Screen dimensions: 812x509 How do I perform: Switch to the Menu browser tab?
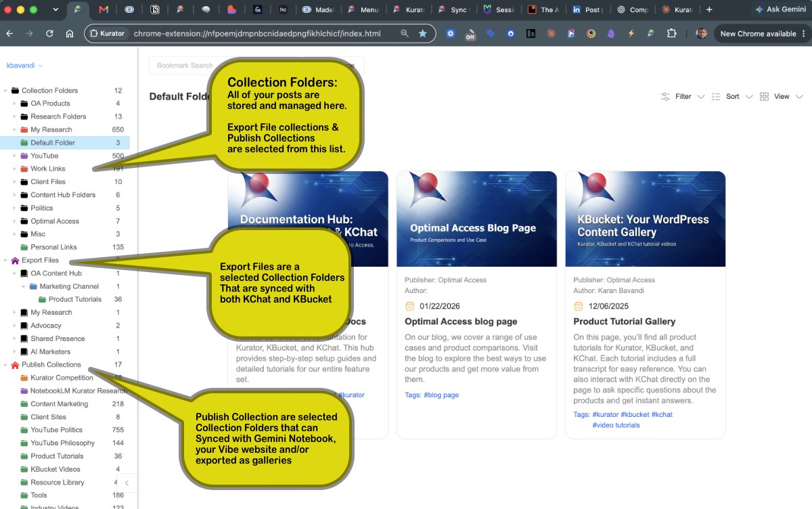coord(363,9)
